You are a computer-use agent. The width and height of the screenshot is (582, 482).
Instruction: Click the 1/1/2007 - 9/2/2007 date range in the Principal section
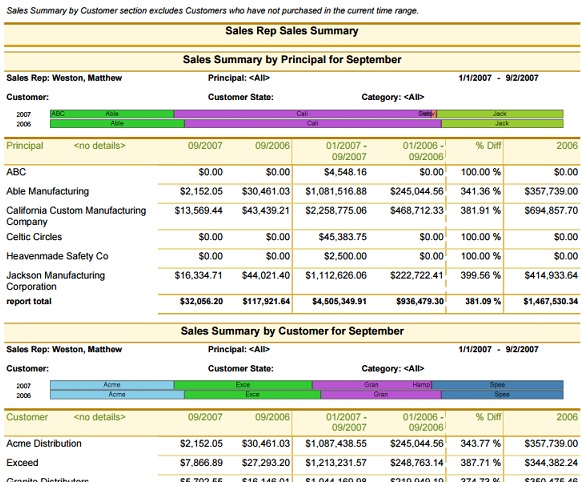(x=498, y=78)
